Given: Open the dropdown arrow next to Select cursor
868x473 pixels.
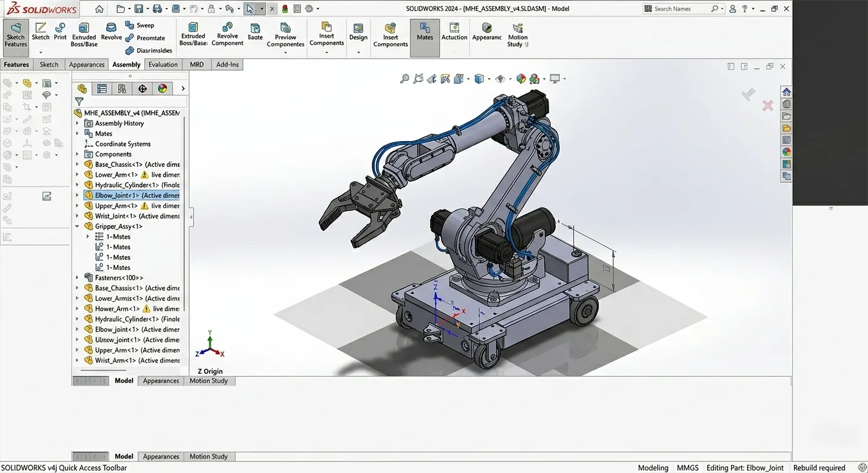Looking at the screenshot, I should pyautogui.click(x=261, y=9).
